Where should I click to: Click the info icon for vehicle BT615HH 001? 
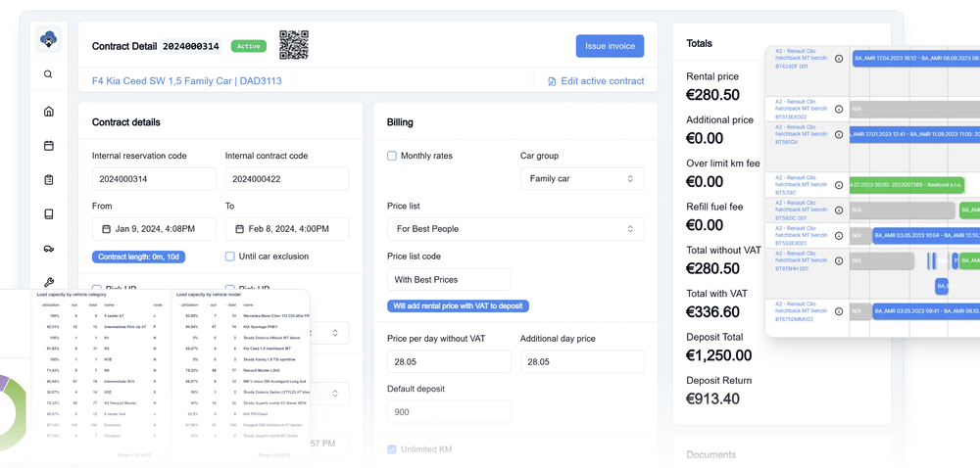tap(839, 260)
